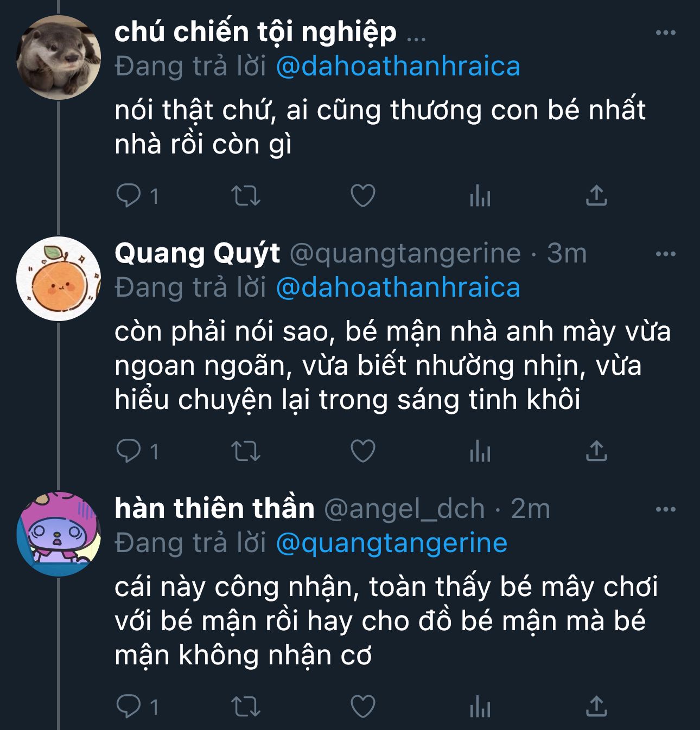Viewport: 700px width, 730px height.
Task: Retweet chú chiến tội nghiệp's reply
Action: (246, 196)
